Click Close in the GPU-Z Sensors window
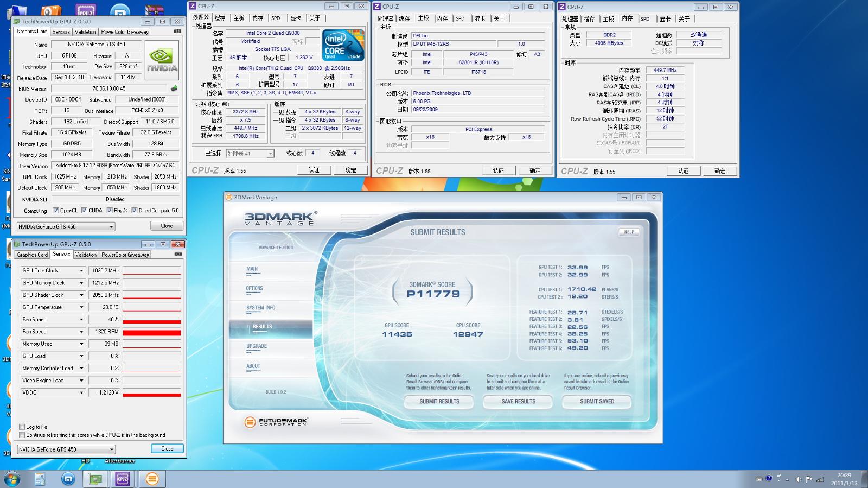 [167, 449]
